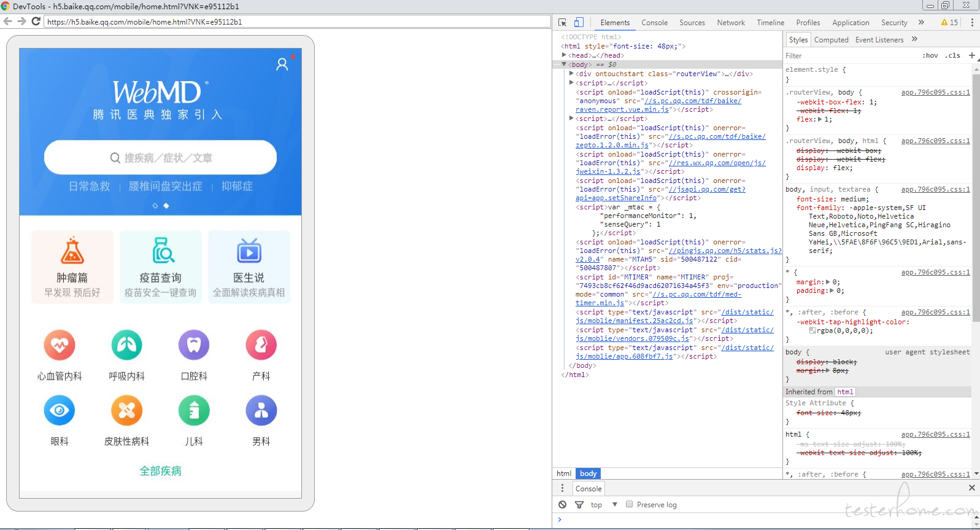This screenshot has width=980, height=530.
Task: Tap the 日常急救 quick search link
Action: [90, 186]
